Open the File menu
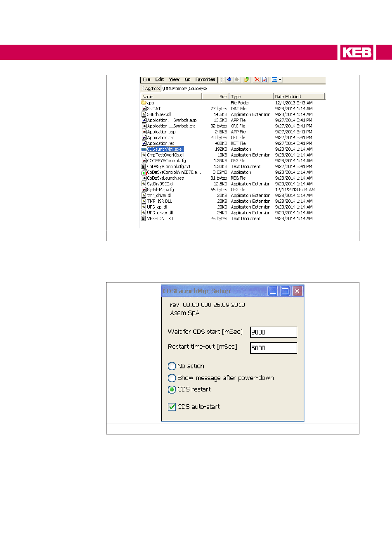 [x=146, y=80]
